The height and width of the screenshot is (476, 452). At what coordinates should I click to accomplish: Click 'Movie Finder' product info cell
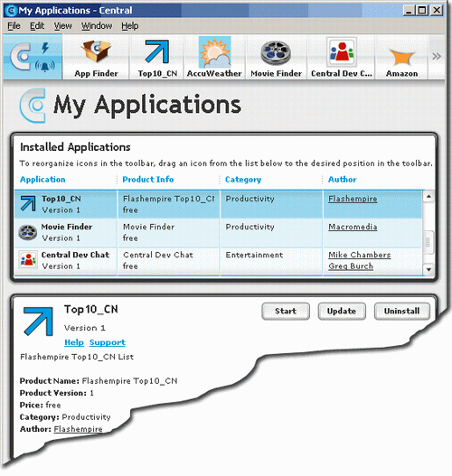tap(169, 233)
